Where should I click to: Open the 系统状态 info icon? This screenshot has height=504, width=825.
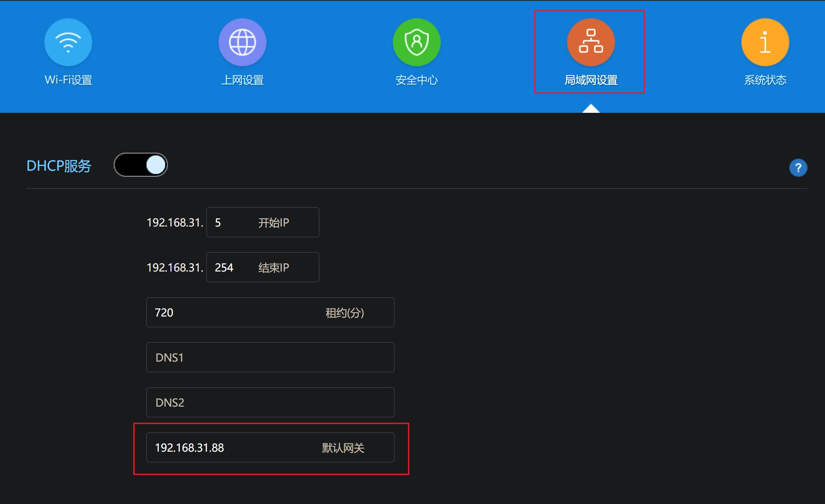pyautogui.click(x=765, y=42)
